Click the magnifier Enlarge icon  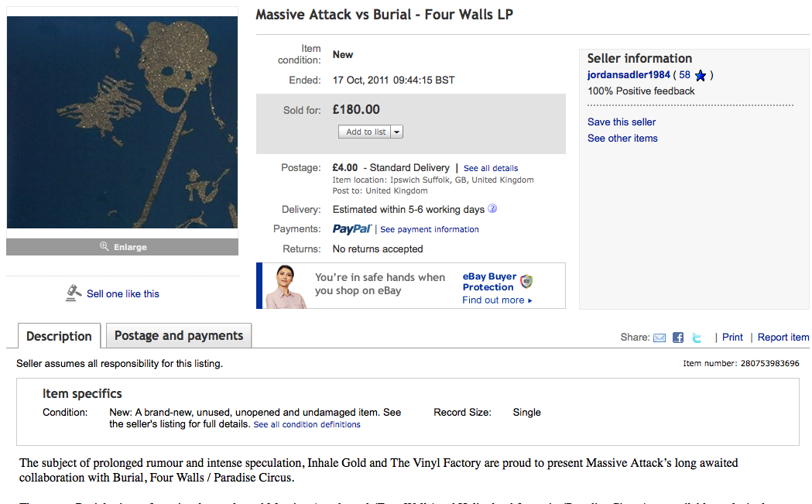click(x=104, y=247)
